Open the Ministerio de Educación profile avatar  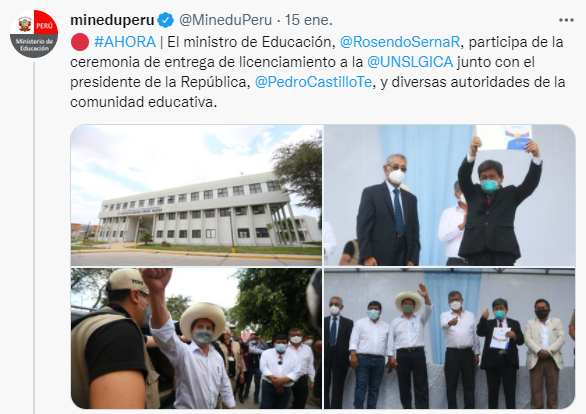pos(34,34)
